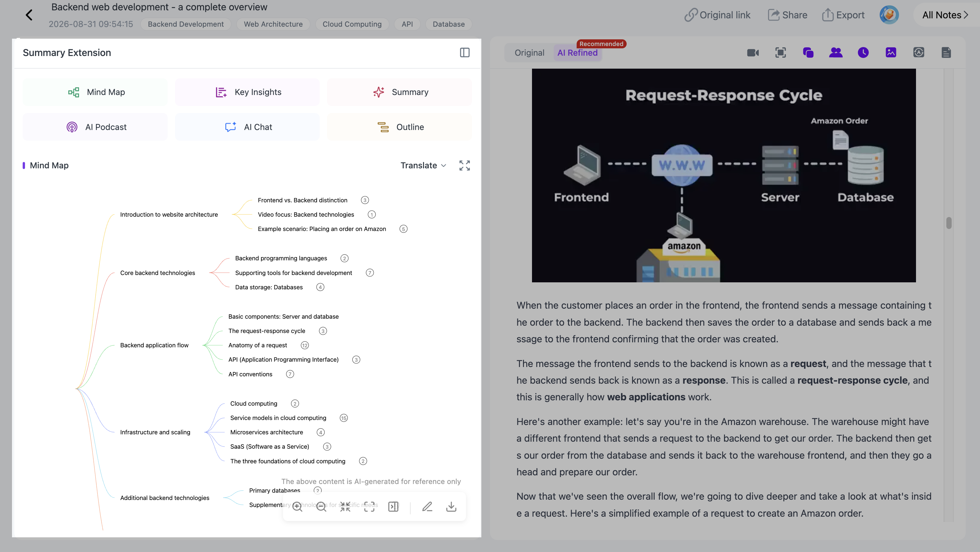This screenshot has height=552, width=980.
Task: Select the Additional backend technologies node
Action: [x=164, y=498]
